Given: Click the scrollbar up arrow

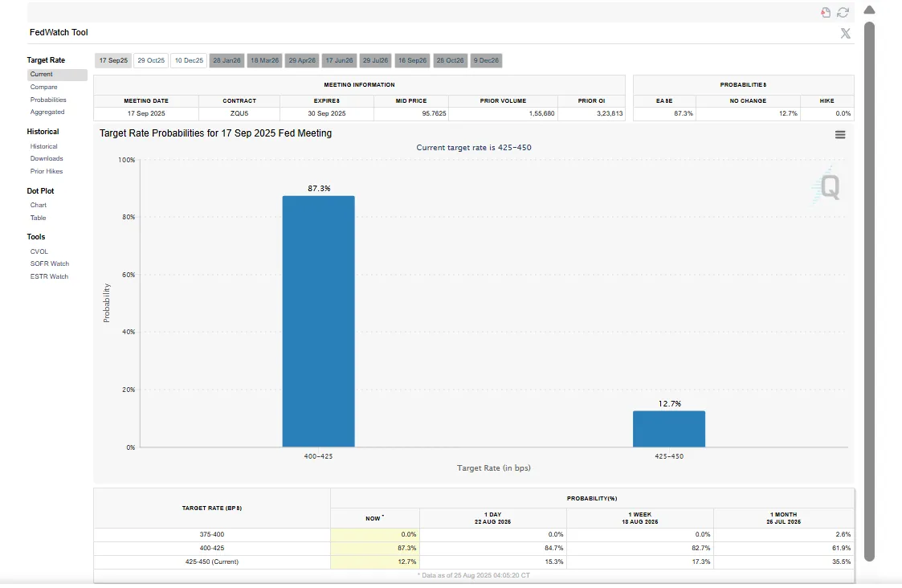Looking at the screenshot, I should click(869, 10).
